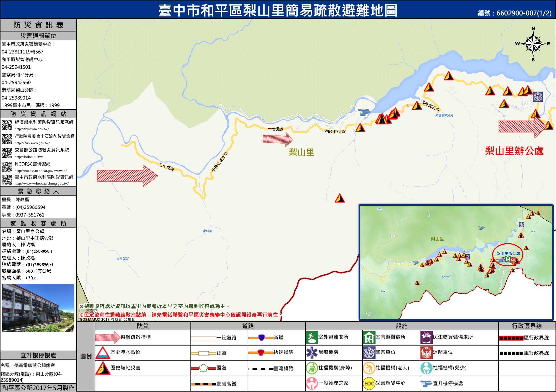The height and width of the screenshot is (392, 556).
Task: Click the district boundary line legend swatch
Action: pos(511,338)
